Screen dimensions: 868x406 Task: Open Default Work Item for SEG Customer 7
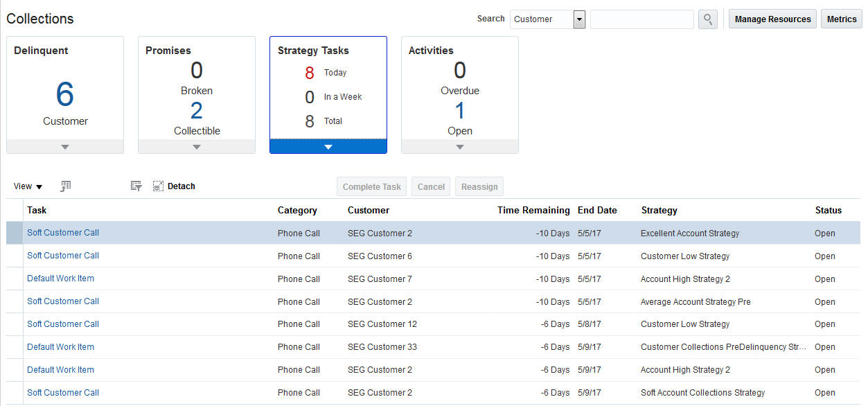[x=60, y=279]
